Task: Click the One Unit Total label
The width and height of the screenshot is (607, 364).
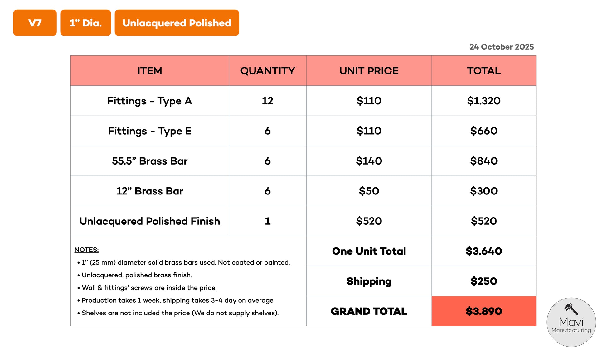Action: (x=369, y=251)
